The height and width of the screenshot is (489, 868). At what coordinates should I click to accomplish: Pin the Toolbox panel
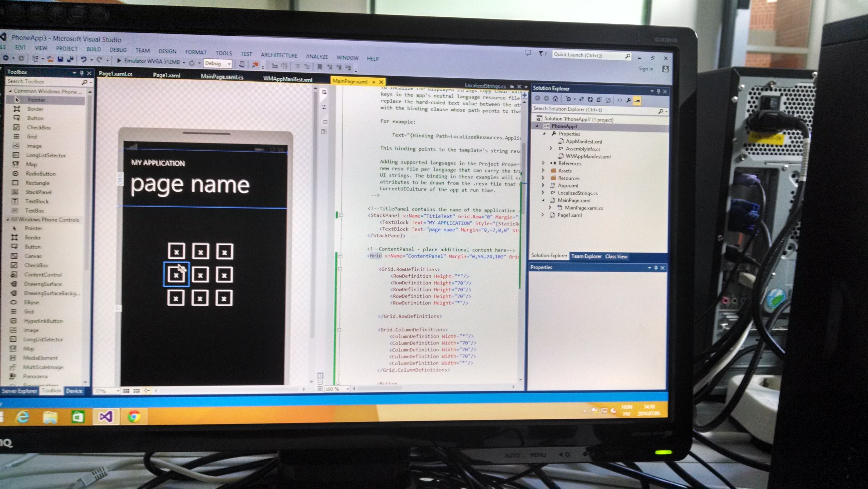point(82,73)
